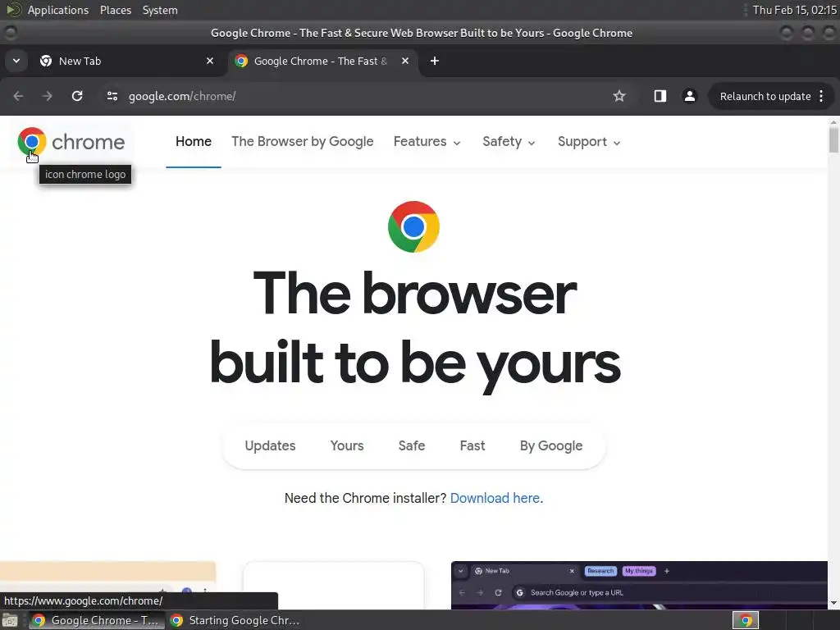The height and width of the screenshot is (630, 840).
Task: Click show desktop icon in bottom panel
Action: (10, 621)
